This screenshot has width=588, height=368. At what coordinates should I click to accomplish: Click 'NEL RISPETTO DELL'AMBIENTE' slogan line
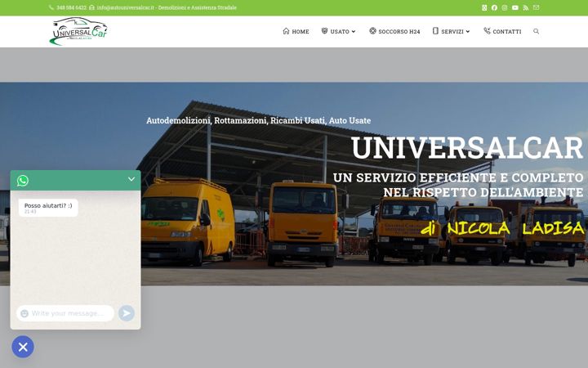(x=483, y=192)
